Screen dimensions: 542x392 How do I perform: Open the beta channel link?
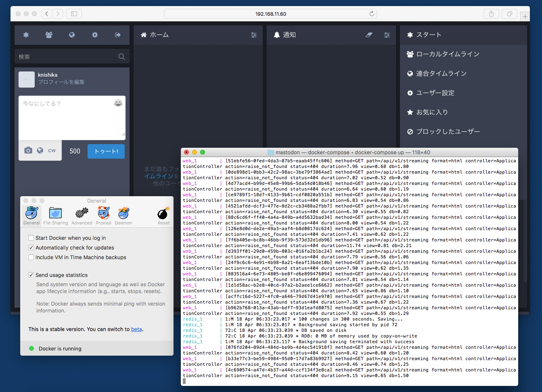(x=136, y=329)
